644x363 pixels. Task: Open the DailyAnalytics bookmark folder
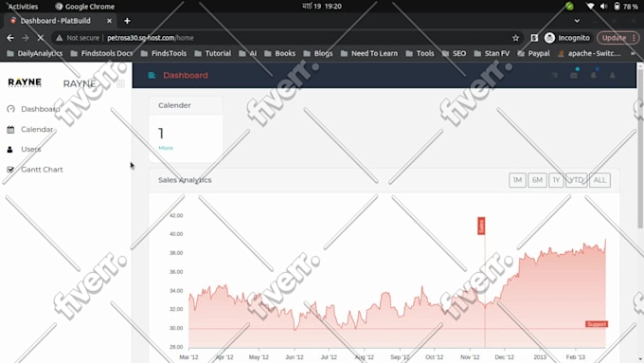point(35,53)
